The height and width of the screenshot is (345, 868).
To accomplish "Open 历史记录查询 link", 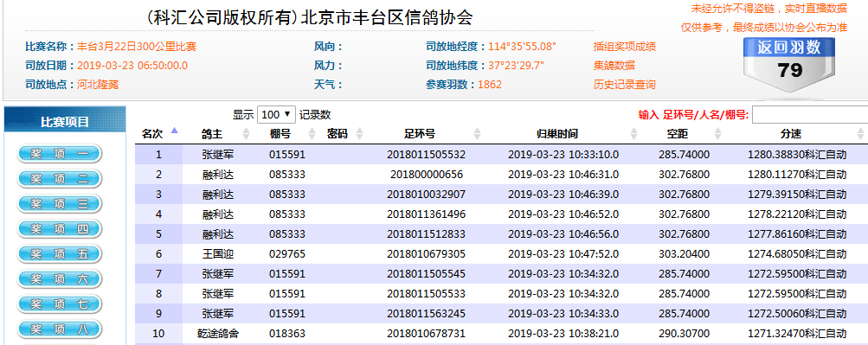I will coord(625,85).
